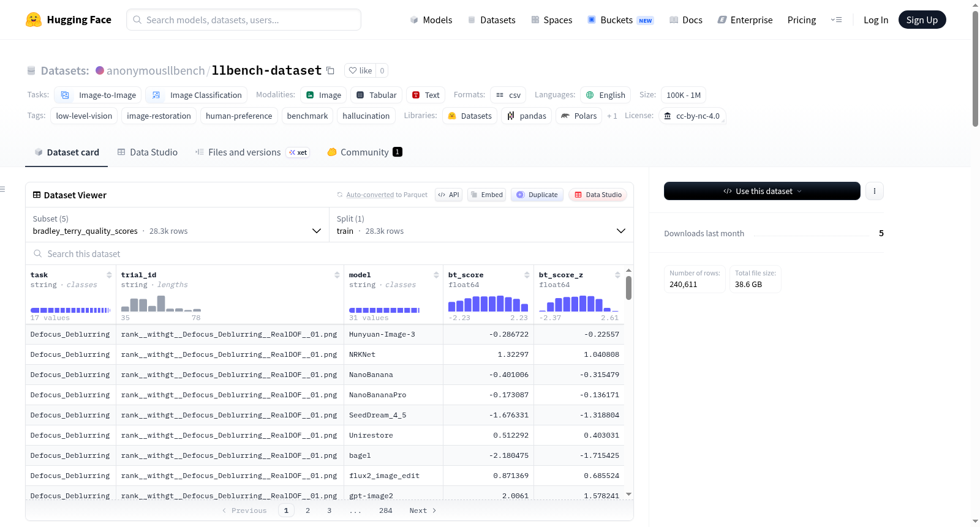Screen dimensions: 980x527
Task: Open Data Studio from the viewer header
Action: 598,195
